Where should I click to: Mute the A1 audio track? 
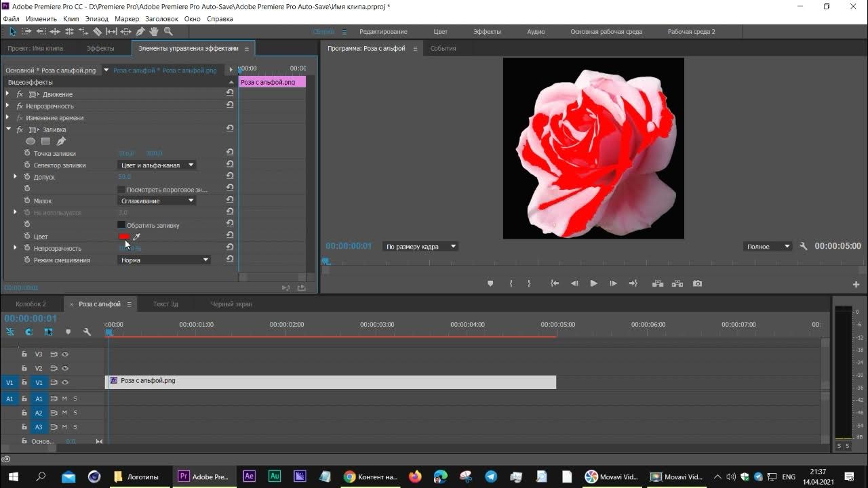coord(64,399)
